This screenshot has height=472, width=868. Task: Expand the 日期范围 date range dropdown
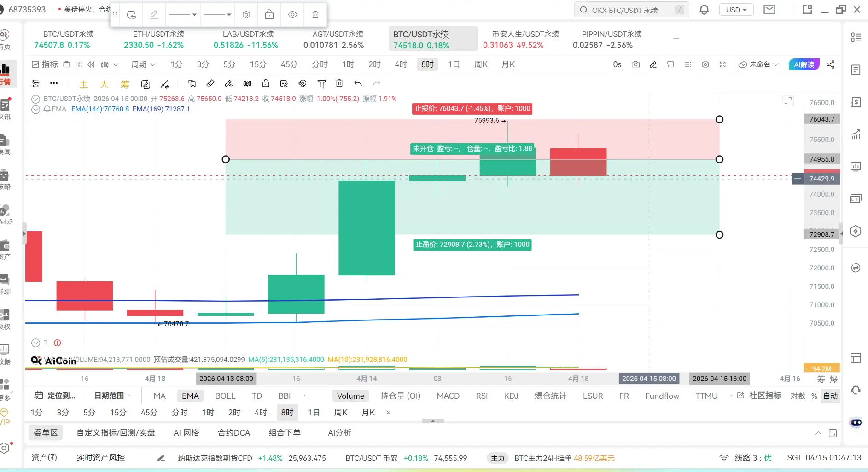click(x=112, y=396)
